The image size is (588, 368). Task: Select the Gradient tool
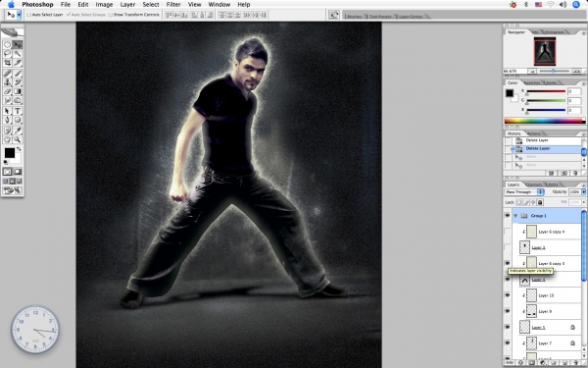point(18,91)
